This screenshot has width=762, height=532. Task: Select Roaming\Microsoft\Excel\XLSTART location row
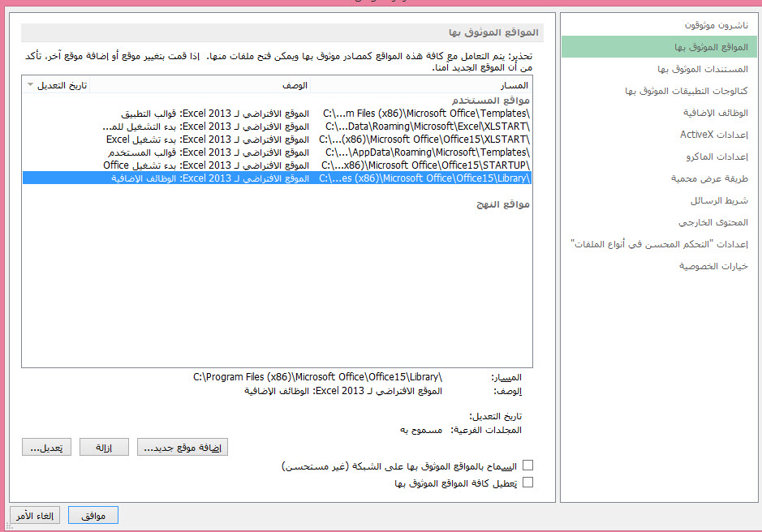click(x=277, y=127)
